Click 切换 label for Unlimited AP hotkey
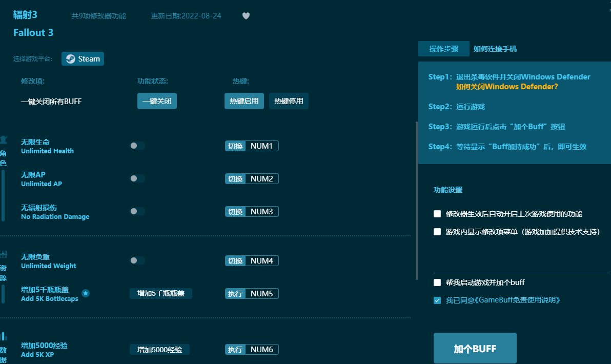The height and width of the screenshot is (364, 611). tap(235, 178)
